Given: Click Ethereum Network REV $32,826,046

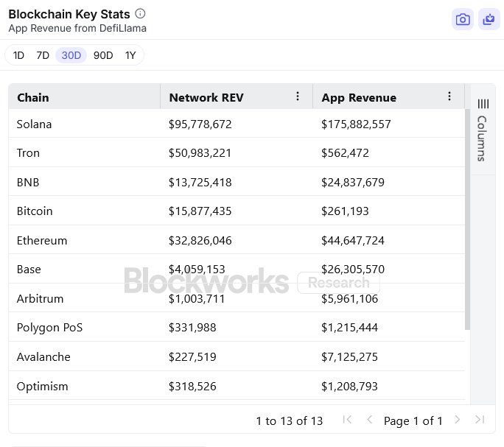Looking at the screenshot, I should pos(200,240).
